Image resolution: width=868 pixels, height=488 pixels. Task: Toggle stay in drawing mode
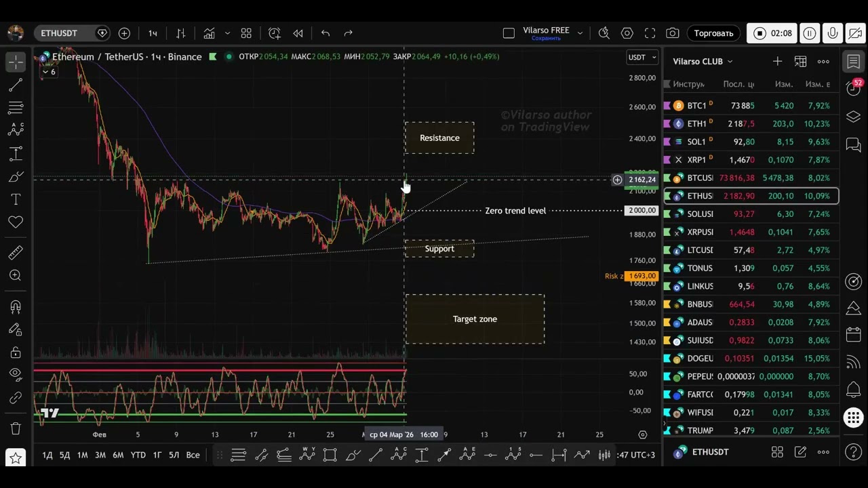16,329
